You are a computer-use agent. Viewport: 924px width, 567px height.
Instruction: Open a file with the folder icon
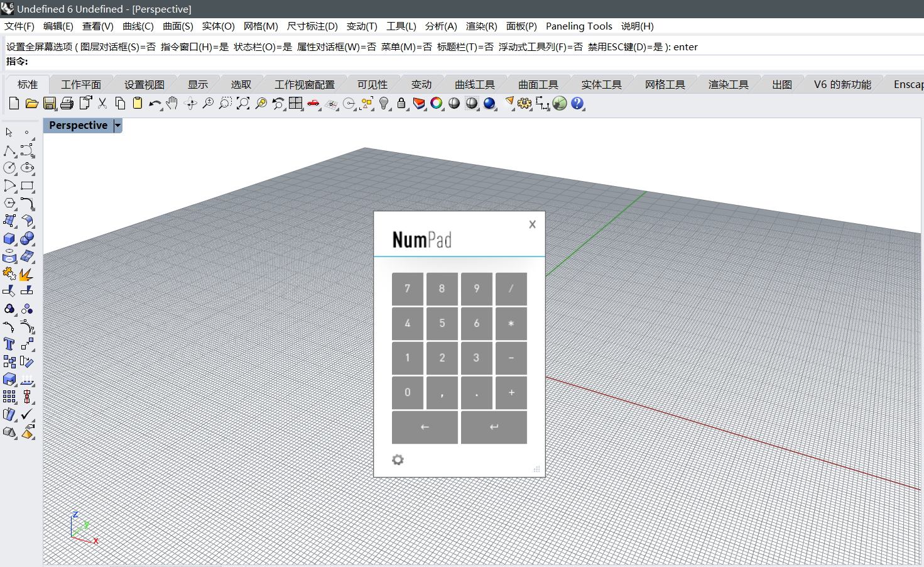(x=31, y=104)
